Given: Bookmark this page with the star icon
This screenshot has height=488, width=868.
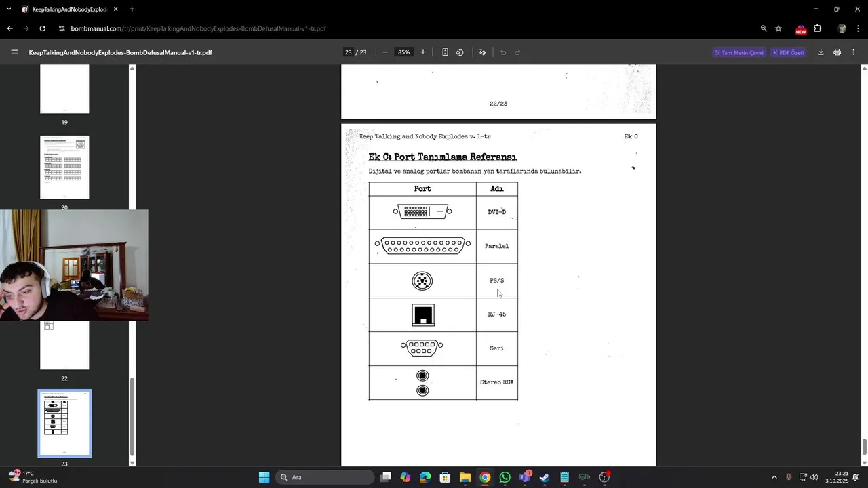Looking at the screenshot, I should pyautogui.click(x=778, y=28).
